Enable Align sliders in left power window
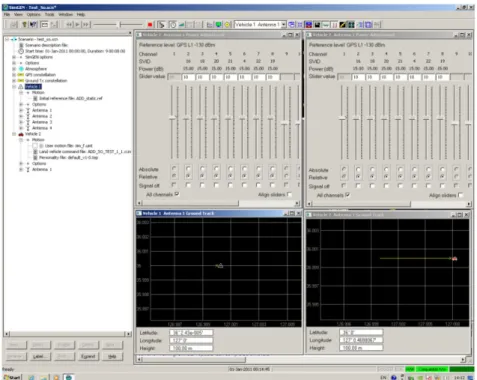This screenshot has width=477, height=380. [x=289, y=194]
